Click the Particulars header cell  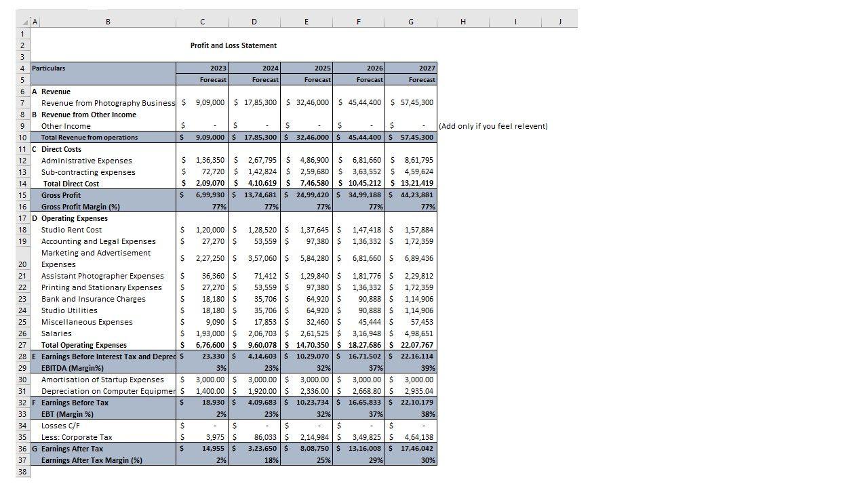coord(49,68)
